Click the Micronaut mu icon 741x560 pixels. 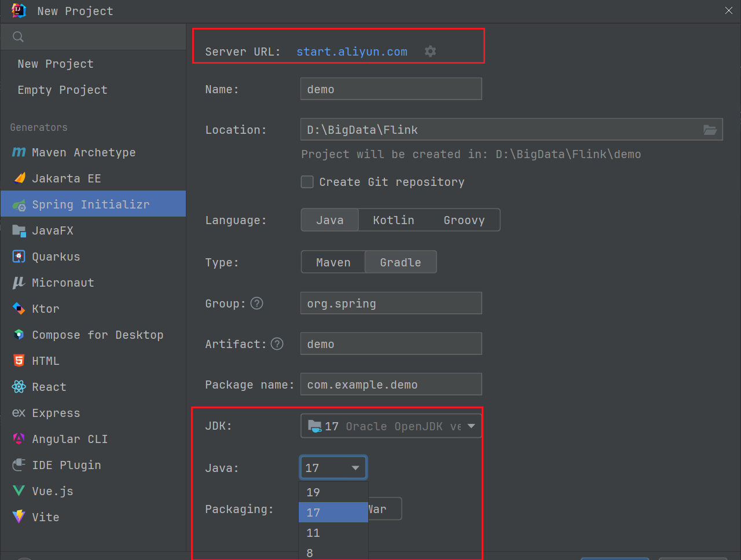[x=19, y=283]
